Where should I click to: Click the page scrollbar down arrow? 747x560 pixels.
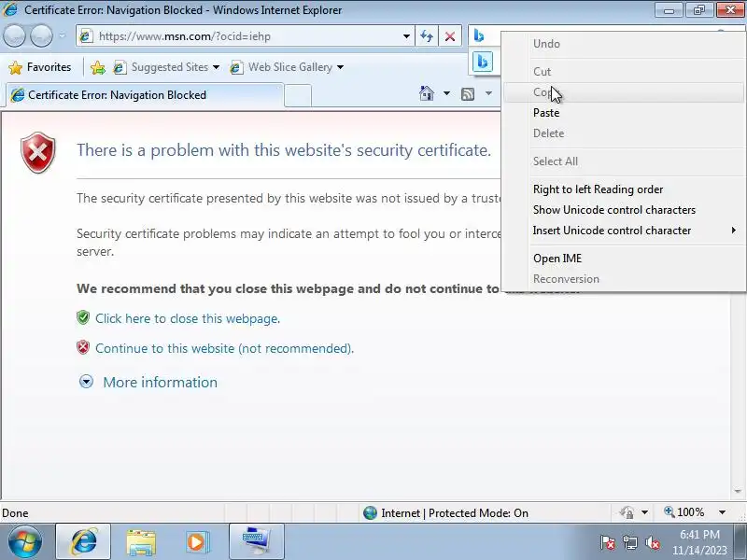click(738, 491)
